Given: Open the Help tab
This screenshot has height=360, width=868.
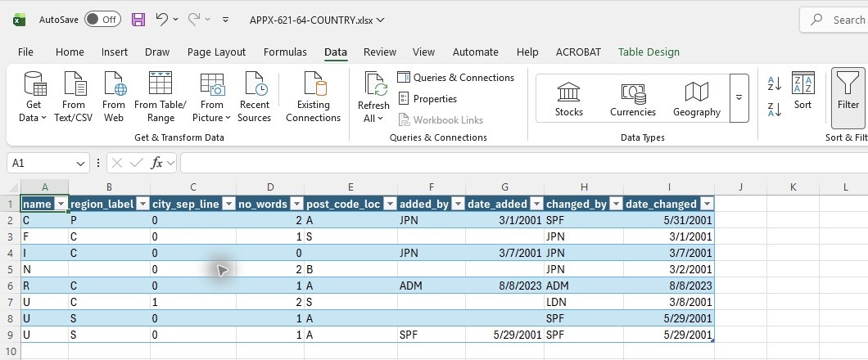Looking at the screenshot, I should tap(527, 52).
